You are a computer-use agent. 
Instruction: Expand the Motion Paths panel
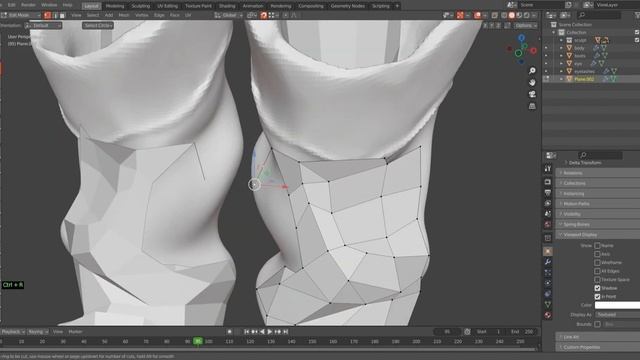[598, 204]
